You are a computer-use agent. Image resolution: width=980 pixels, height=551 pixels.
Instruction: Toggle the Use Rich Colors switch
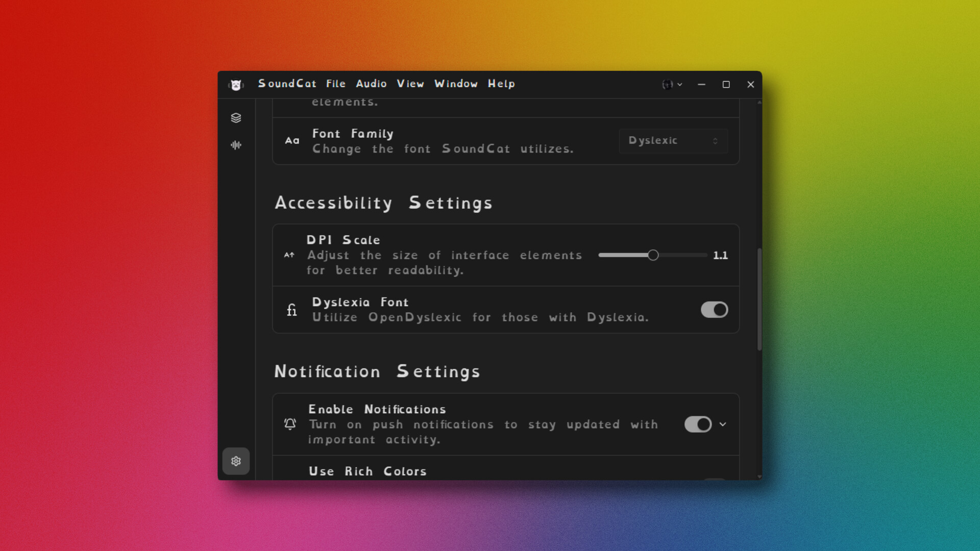click(x=715, y=479)
